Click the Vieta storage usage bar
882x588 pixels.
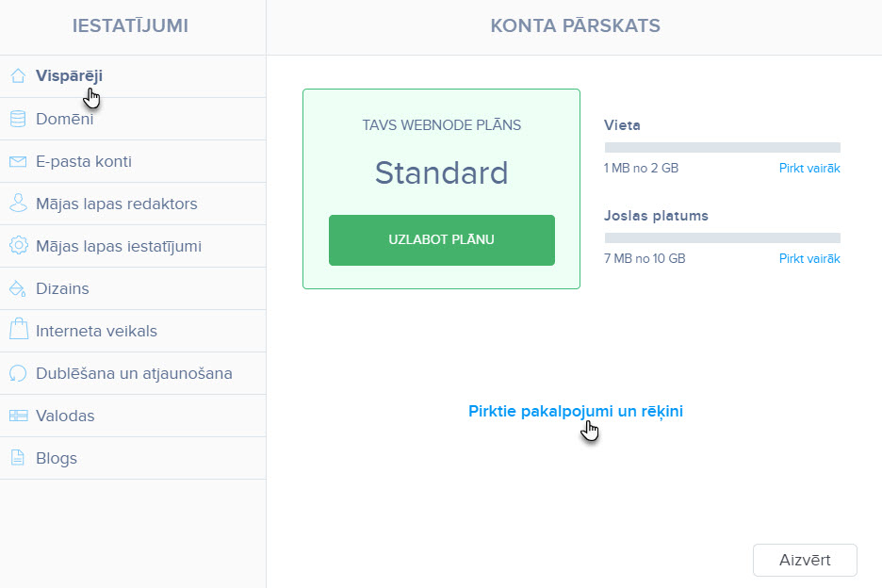(722, 147)
